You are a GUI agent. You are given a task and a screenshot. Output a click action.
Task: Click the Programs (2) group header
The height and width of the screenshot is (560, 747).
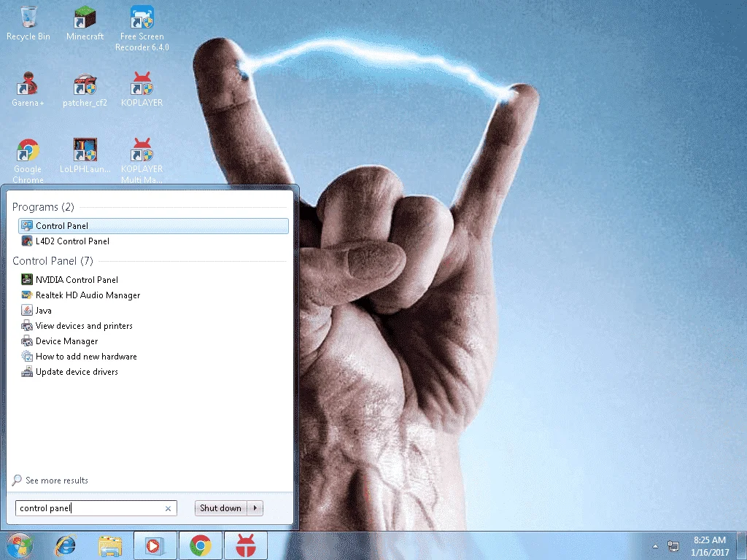click(x=43, y=206)
